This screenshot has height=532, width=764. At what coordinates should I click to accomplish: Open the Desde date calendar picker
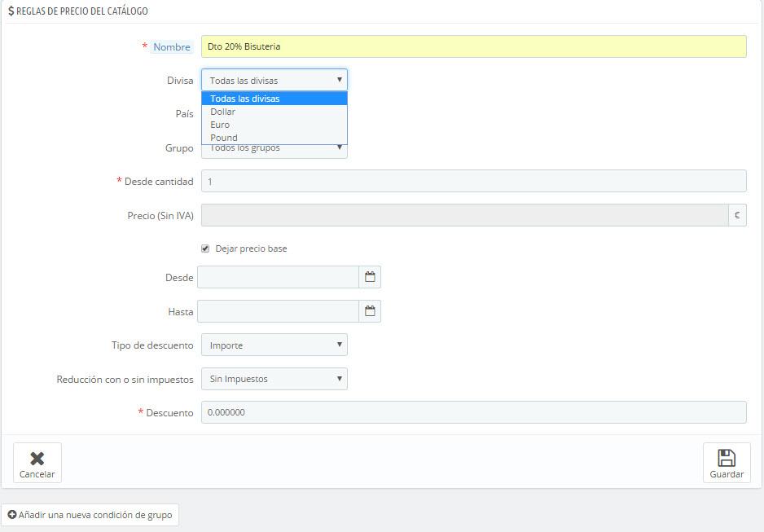coord(370,277)
